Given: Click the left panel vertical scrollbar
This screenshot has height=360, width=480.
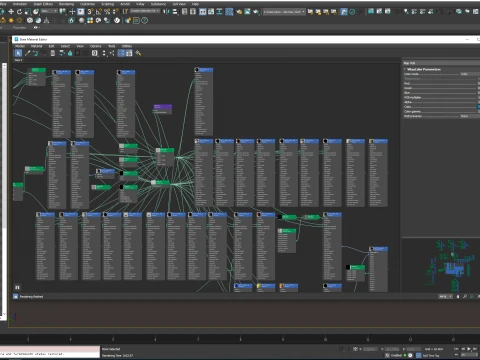Looking at the screenshot, I should click(x=4, y=190).
